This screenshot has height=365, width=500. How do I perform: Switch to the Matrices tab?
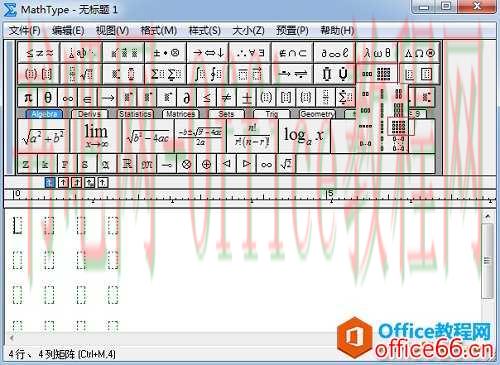pyautogui.click(x=180, y=114)
